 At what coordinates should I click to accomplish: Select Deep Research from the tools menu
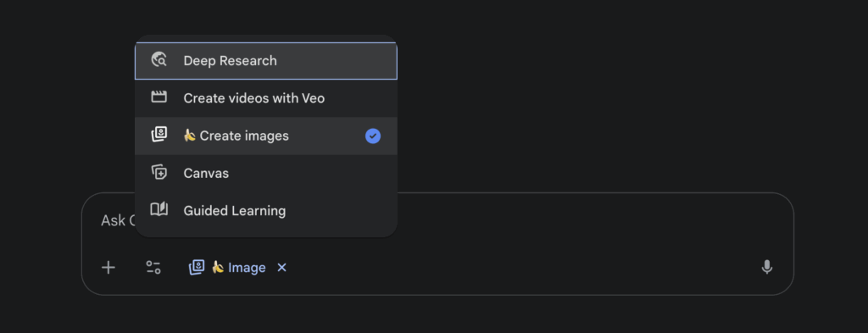coord(265,60)
